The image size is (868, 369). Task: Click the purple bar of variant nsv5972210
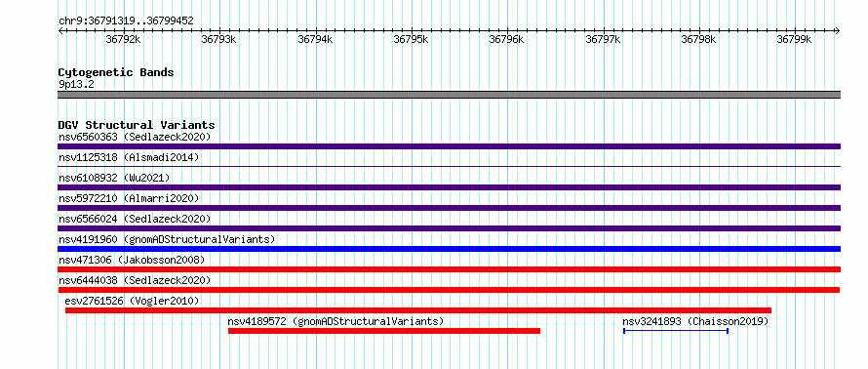click(x=449, y=208)
